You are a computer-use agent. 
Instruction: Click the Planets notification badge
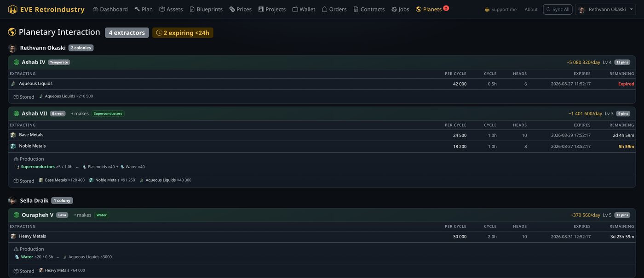(x=446, y=8)
